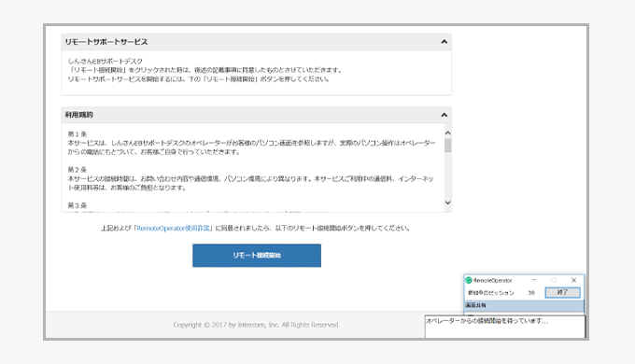This screenshot has width=635, height=364.
Task: Click the リモートサポートサービス header title
Action: 106,42
